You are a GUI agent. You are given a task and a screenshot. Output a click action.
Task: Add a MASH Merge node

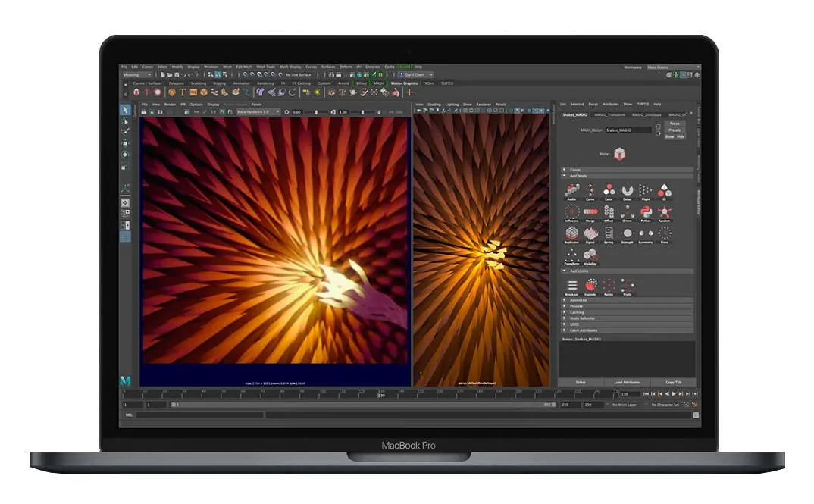tap(590, 212)
